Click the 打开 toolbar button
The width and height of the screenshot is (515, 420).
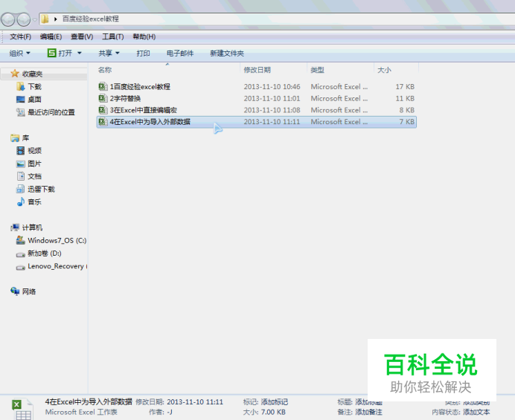pos(60,53)
